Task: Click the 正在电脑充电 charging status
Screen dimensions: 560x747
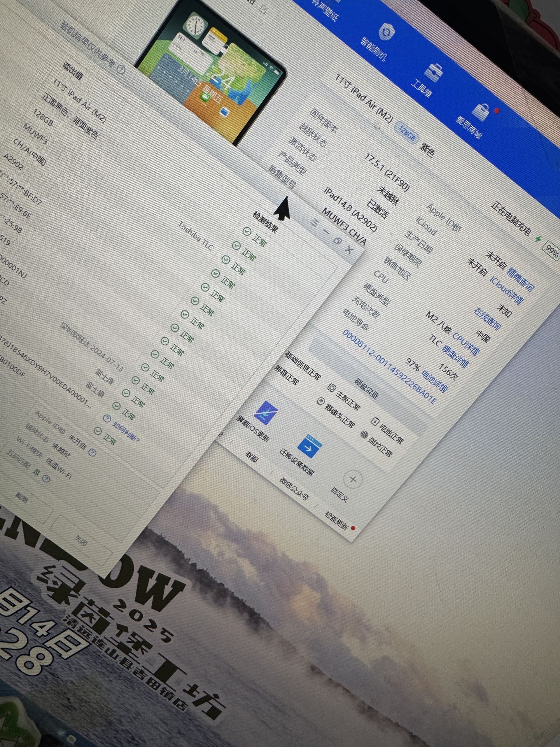Action: click(511, 219)
